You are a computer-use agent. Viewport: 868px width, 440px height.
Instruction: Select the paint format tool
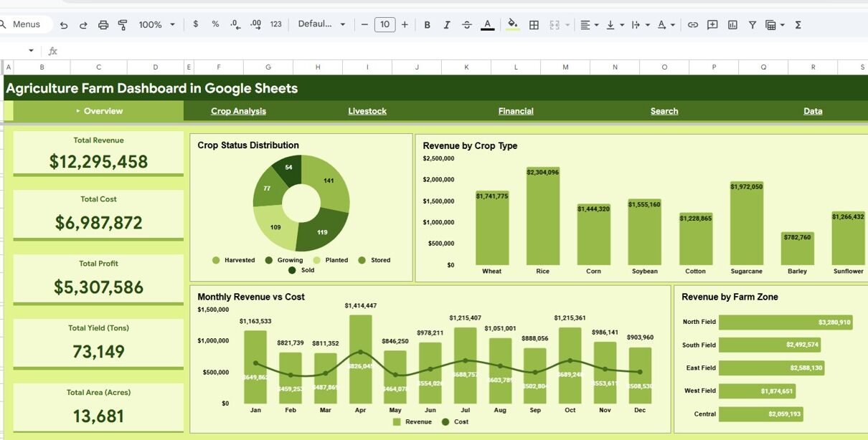pos(123,25)
